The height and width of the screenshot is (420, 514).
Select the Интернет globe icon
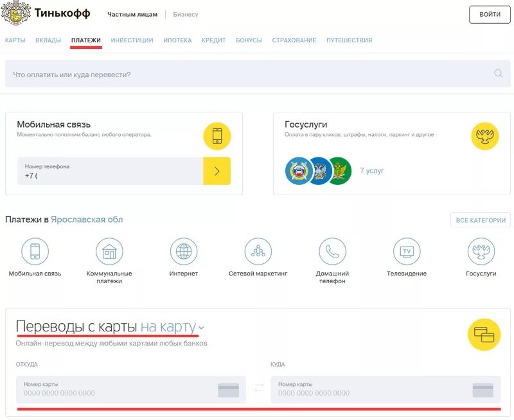pyautogui.click(x=184, y=251)
